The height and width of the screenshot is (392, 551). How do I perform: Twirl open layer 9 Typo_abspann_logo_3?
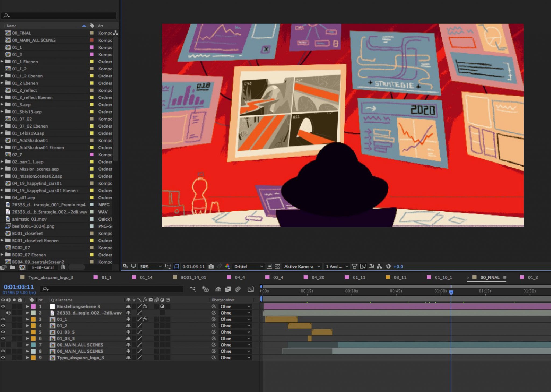coord(27,358)
